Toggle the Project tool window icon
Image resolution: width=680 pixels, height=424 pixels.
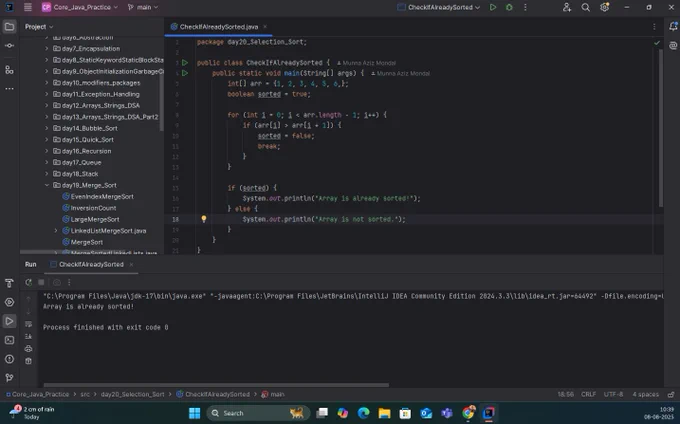(x=9, y=27)
